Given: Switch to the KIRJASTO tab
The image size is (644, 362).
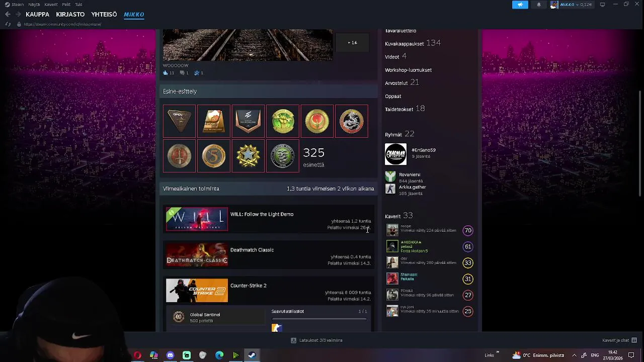Looking at the screenshot, I should (70, 15).
